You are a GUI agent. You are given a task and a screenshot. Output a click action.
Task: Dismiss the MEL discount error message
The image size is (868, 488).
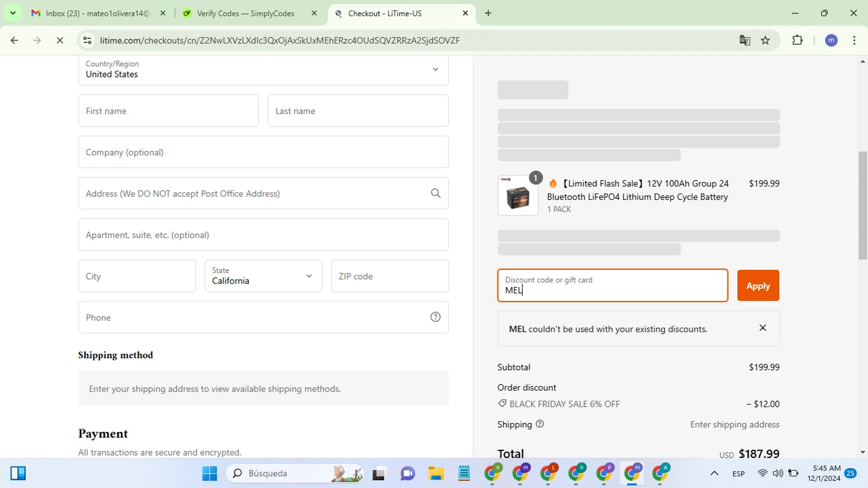click(x=763, y=328)
